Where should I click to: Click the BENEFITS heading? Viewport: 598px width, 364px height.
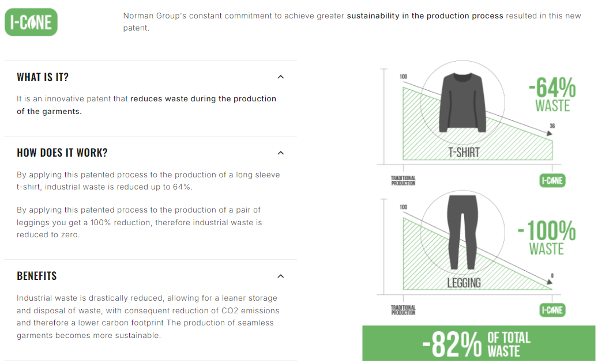pos(37,276)
